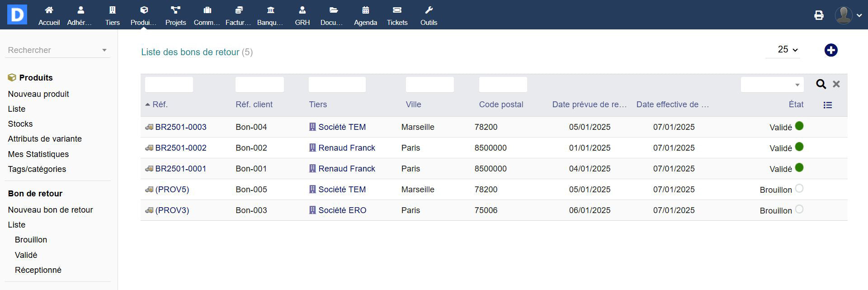Click the Dolibarr logo icon

[x=17, y=14]
